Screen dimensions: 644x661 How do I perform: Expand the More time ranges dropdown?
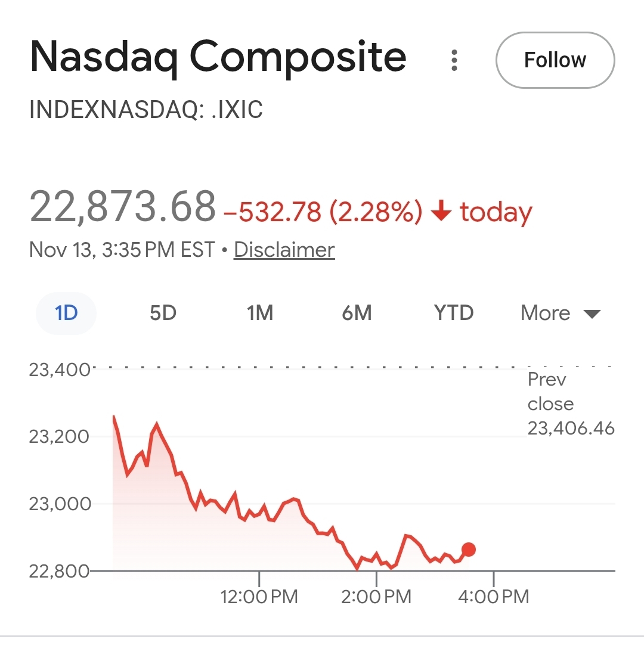(546, 313)
